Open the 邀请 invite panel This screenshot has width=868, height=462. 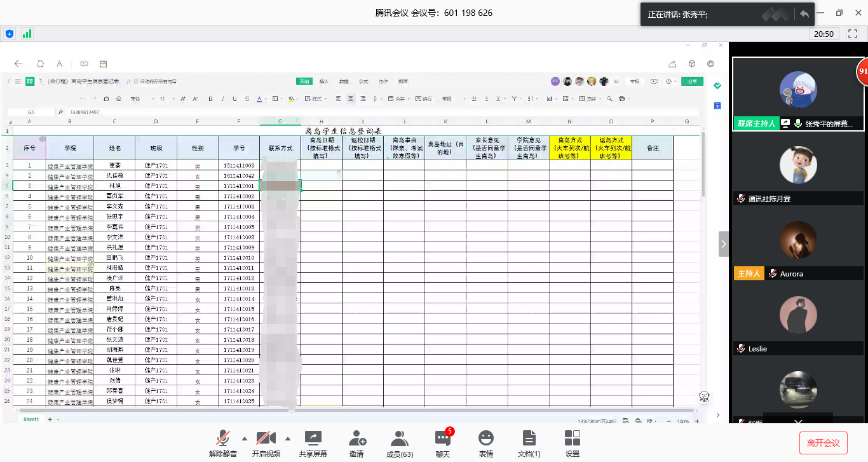[357, 444]
